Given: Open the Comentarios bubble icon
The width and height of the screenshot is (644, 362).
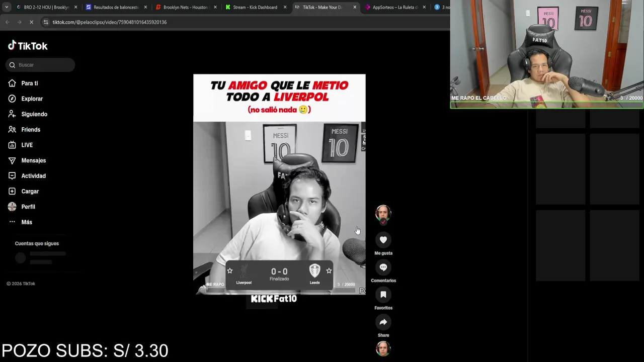Looking at the screenshot, I should tap(383, 267).
